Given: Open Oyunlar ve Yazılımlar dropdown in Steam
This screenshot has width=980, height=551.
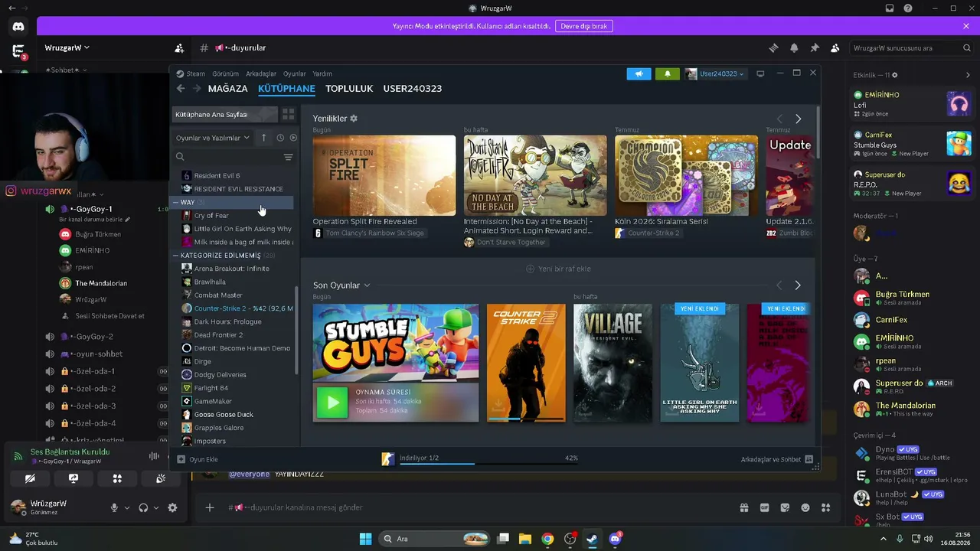Looking at the screenshot, I should coord(213,138).
